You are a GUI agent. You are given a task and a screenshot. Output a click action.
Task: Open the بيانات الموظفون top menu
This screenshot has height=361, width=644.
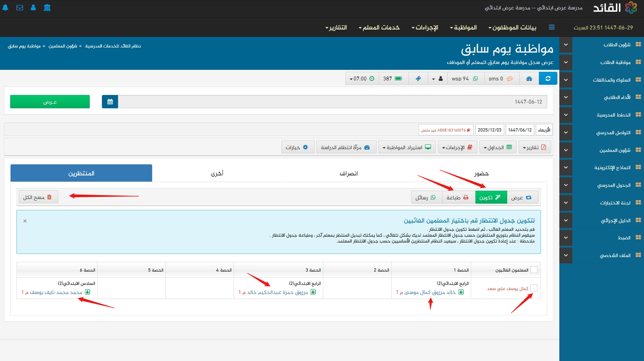click(512, 27)
